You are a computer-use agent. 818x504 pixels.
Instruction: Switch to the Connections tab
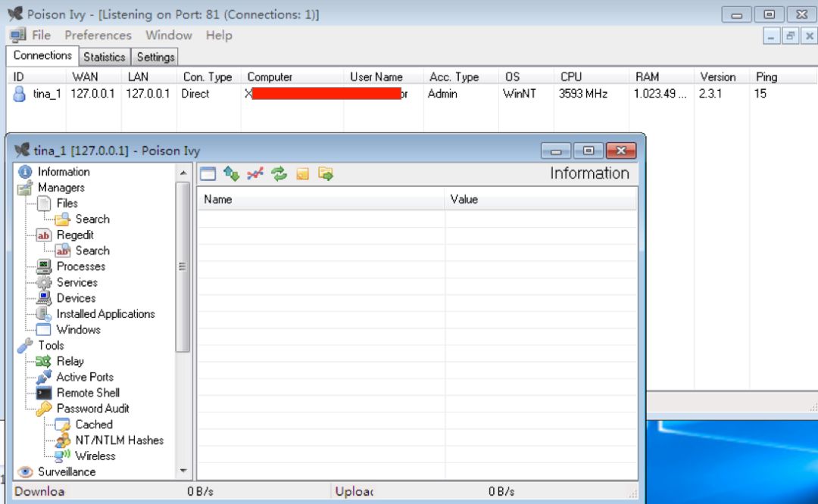coord(42,55)
